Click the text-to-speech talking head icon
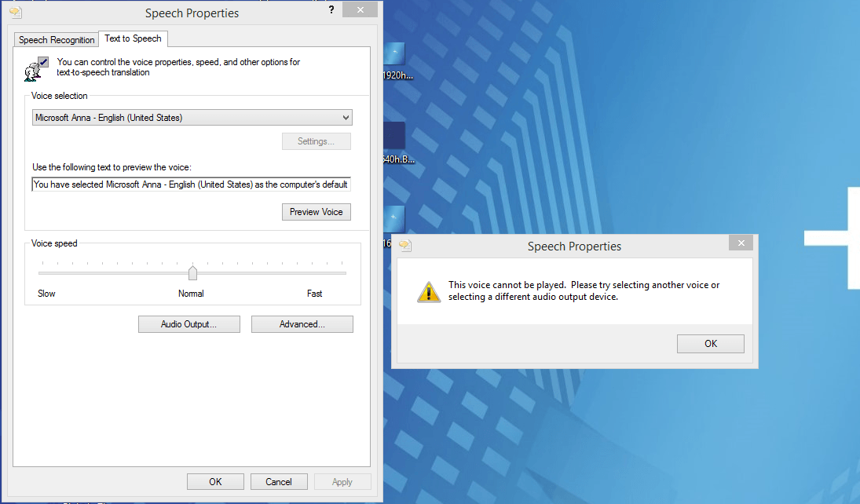860x504 pixels. [36, 68]
